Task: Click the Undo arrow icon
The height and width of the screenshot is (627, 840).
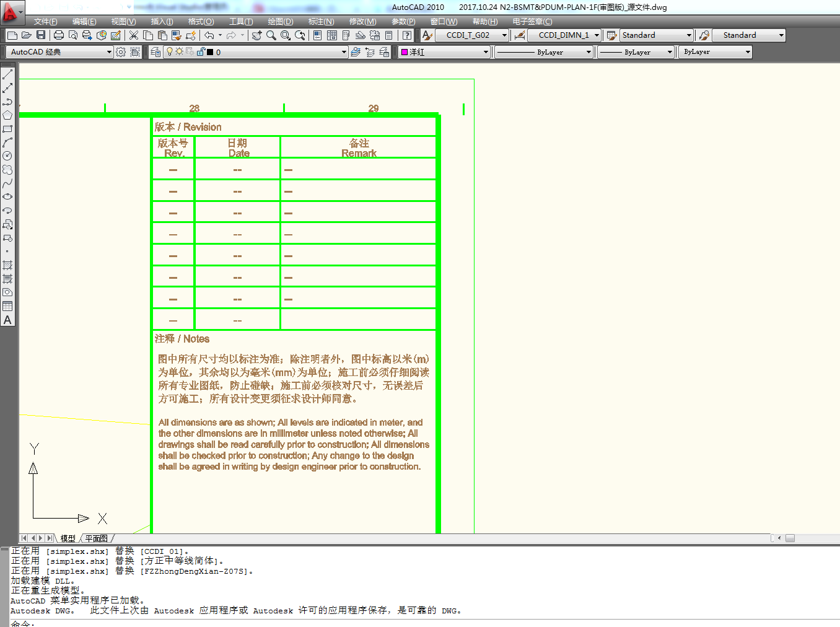Action: pos(209,35)
